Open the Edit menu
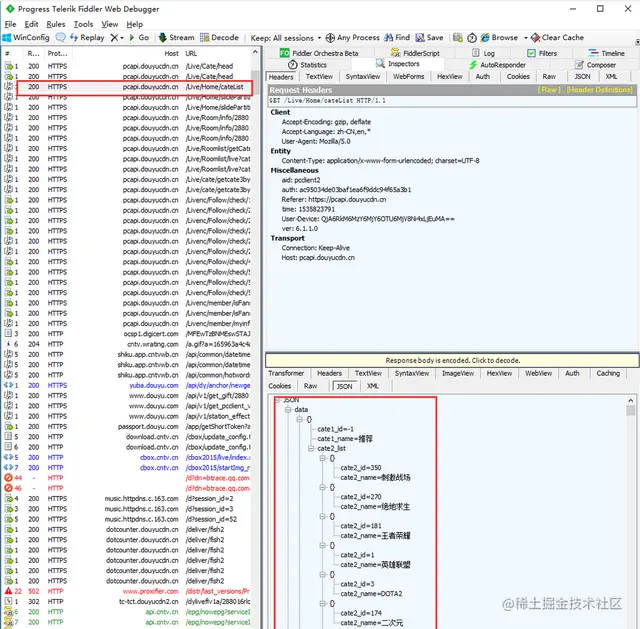The height and width of the screenshot is (629, 640). click(x=31, y=24)
